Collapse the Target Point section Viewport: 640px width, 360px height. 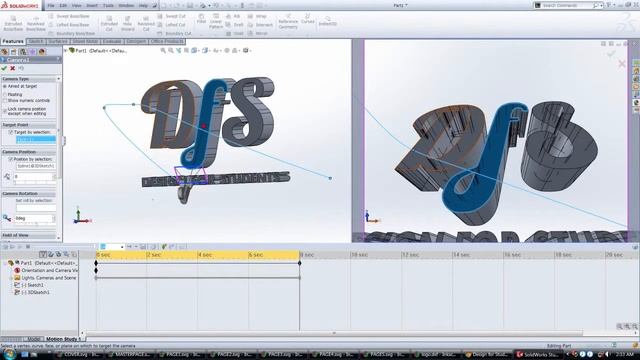[28, 125]
